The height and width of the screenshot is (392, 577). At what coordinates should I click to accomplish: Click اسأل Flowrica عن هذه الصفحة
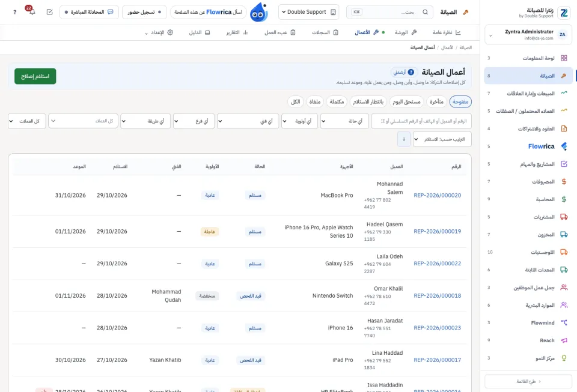coord(208,12)
